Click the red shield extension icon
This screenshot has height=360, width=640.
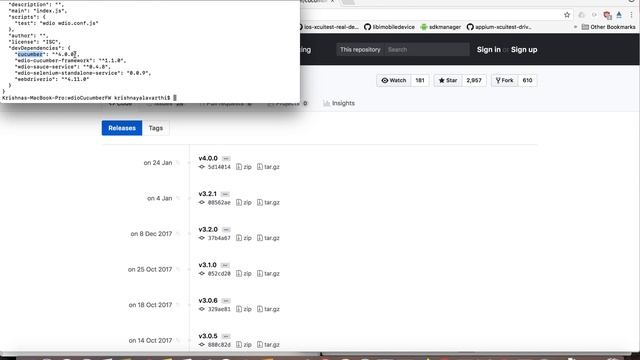click(x=607, y=15)
